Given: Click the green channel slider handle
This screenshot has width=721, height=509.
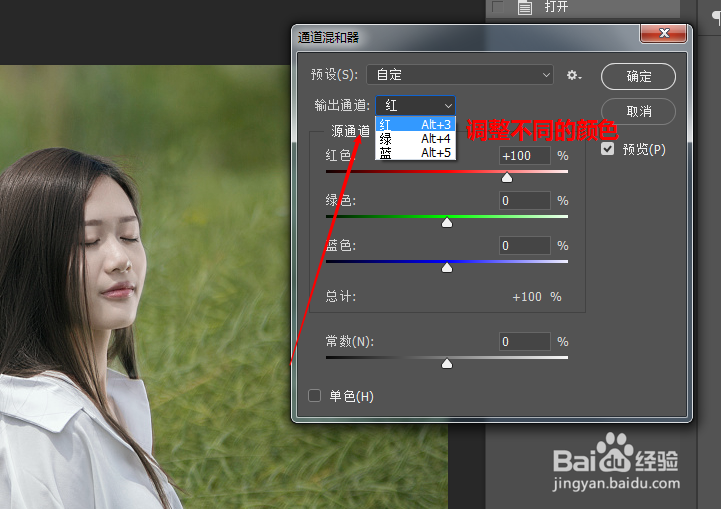Looking at the screenshot, I should pos(446,223).
